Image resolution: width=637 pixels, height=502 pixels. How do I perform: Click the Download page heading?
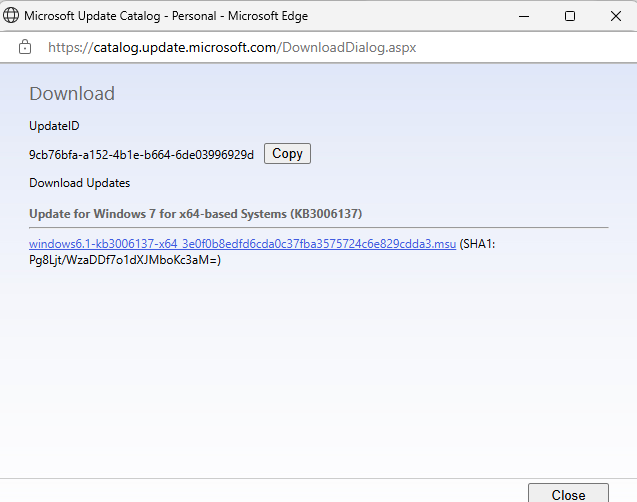72,94
